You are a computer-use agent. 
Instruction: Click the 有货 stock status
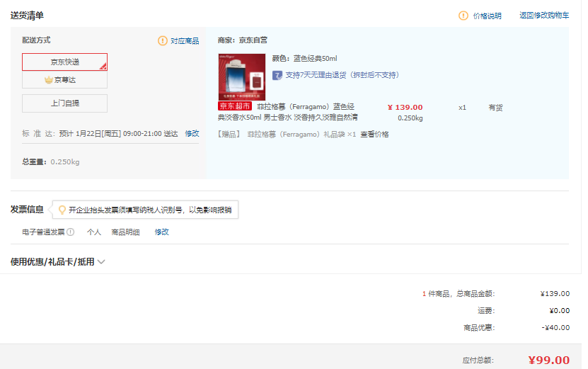495,108
